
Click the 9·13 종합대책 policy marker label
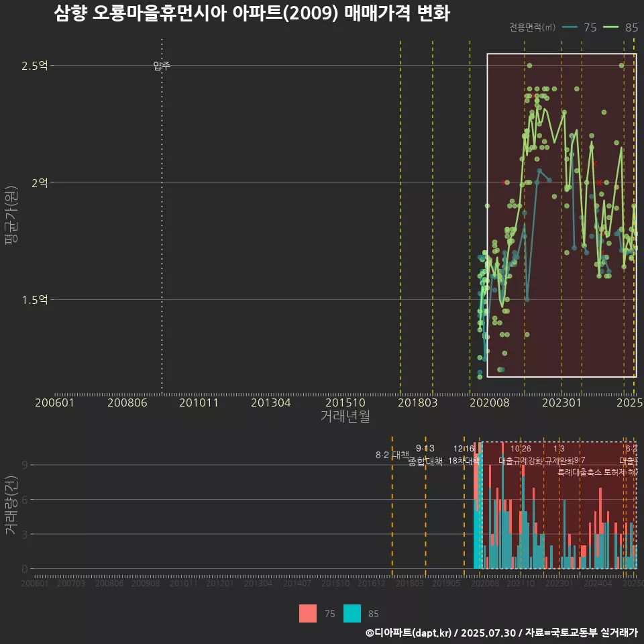click(x=425, y=455)
